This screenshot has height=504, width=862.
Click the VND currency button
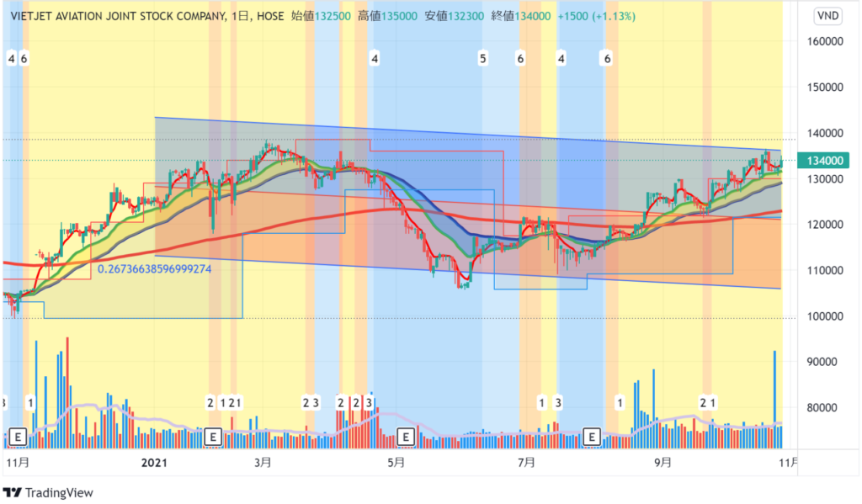point(827,16)
